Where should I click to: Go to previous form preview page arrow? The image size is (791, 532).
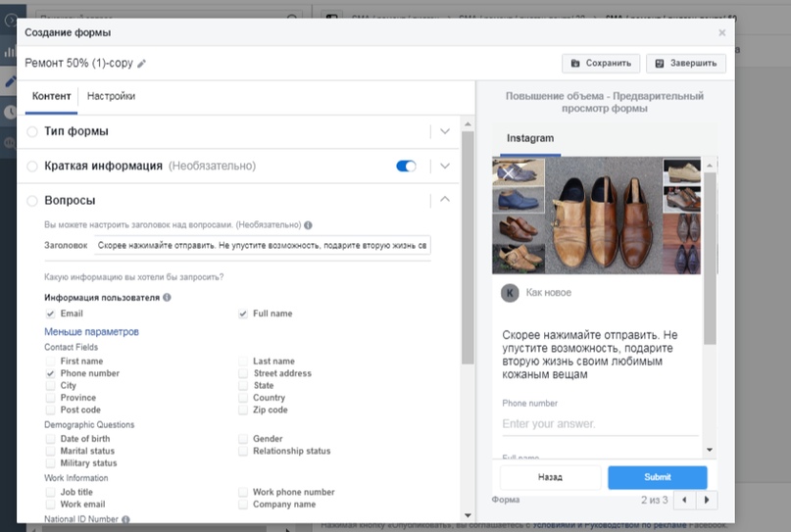click(685, 500)
